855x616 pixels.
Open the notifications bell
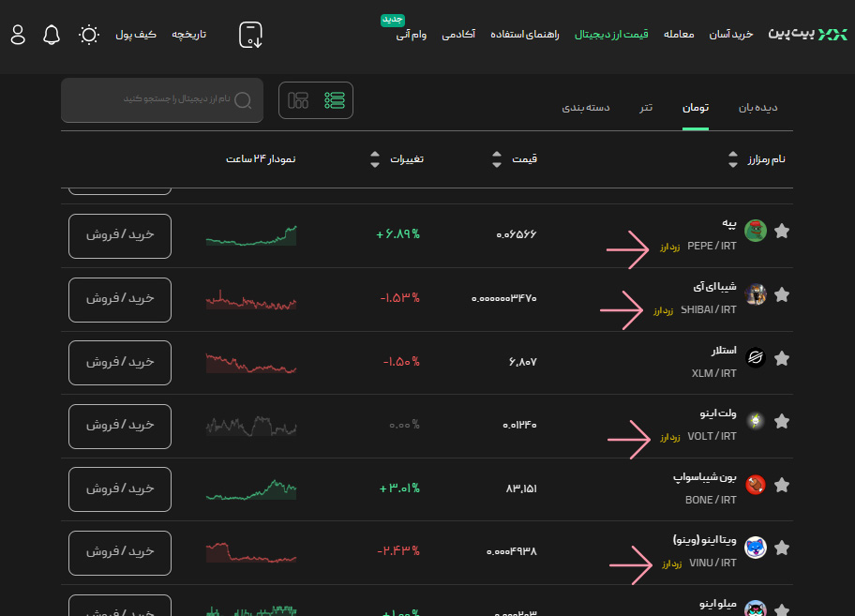coord(52,35)
